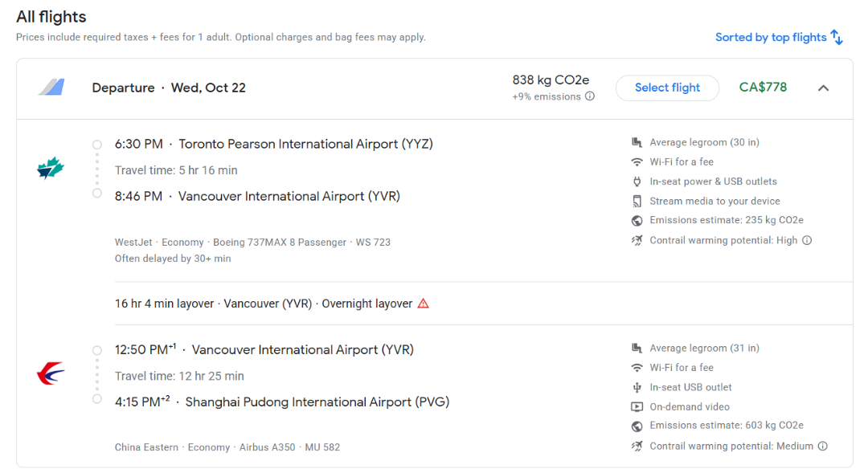This screenshot has width=868, height=469.
Task: Click the multi-airline logo beside Departure
Action: click(x=51, y=88)
